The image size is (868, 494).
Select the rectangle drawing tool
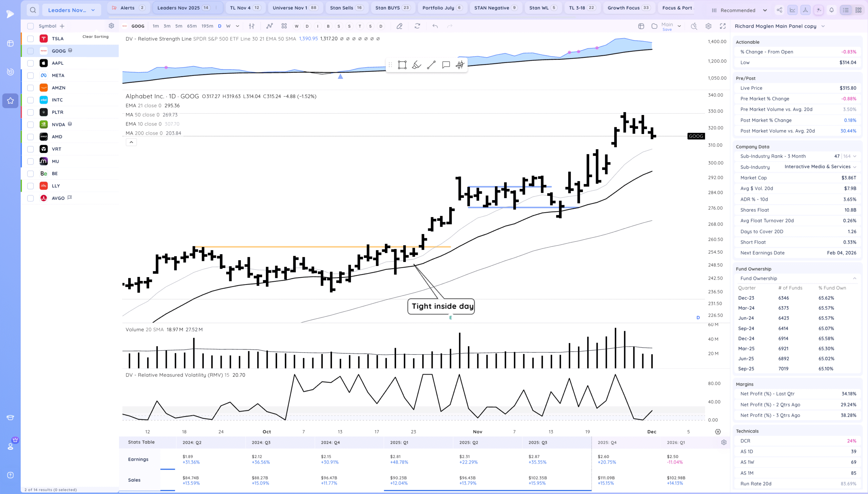click(402, 65)
